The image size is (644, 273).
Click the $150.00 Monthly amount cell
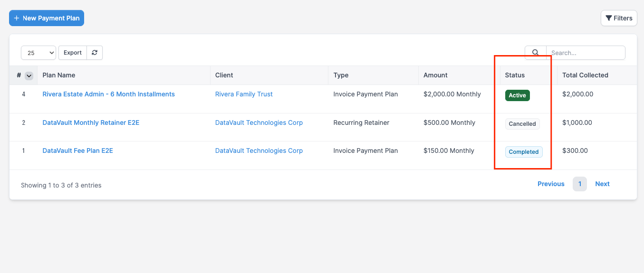(x=449, y=151)
